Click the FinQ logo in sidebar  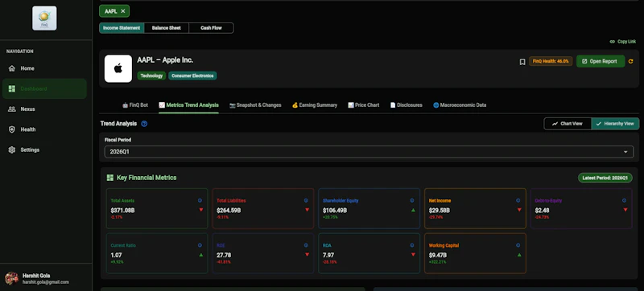click(44, 18)
